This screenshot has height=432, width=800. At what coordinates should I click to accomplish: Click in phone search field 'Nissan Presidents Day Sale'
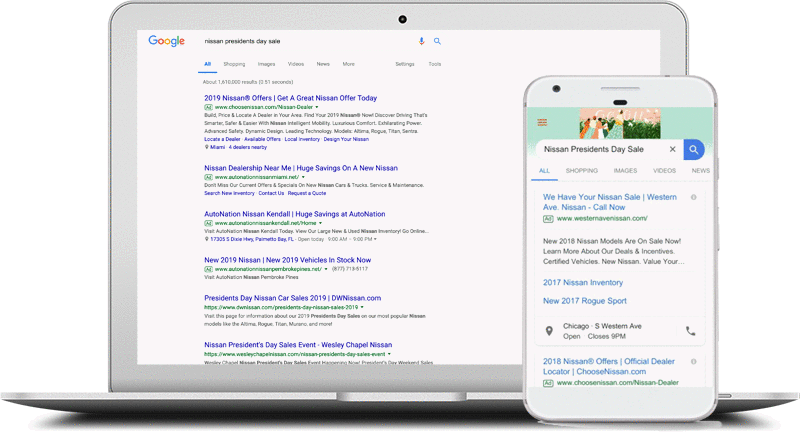click(x=594, y=149)
